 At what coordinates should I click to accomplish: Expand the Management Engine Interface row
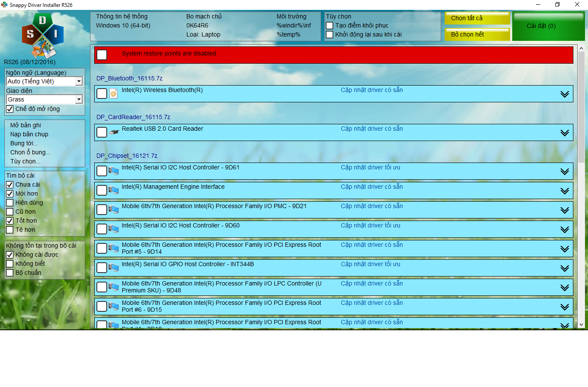pyautogui.click(x=565, y=191)
